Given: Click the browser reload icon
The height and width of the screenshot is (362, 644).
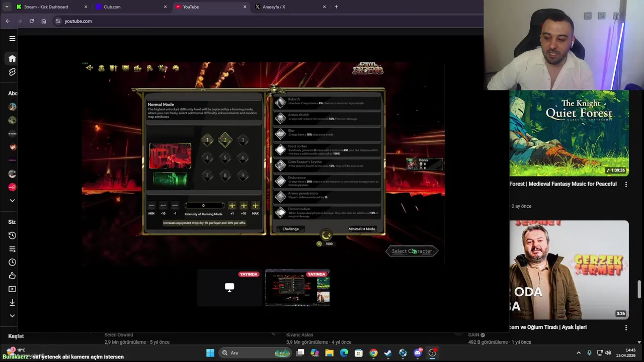Looking at the screenshot, I should pos(32,21).
